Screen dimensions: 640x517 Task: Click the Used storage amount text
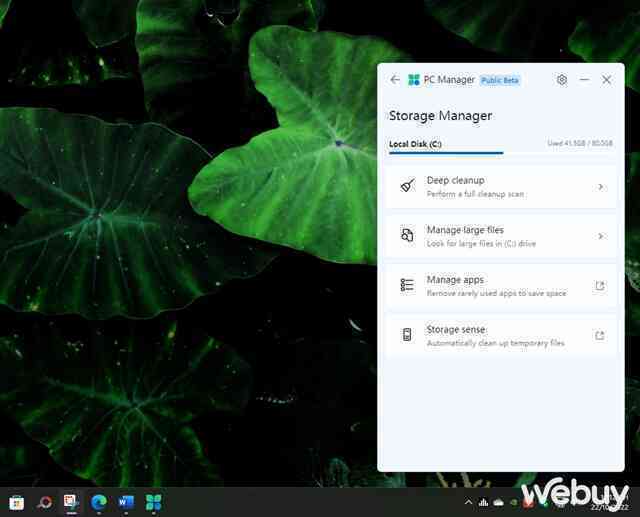click(x=580, y=143)
